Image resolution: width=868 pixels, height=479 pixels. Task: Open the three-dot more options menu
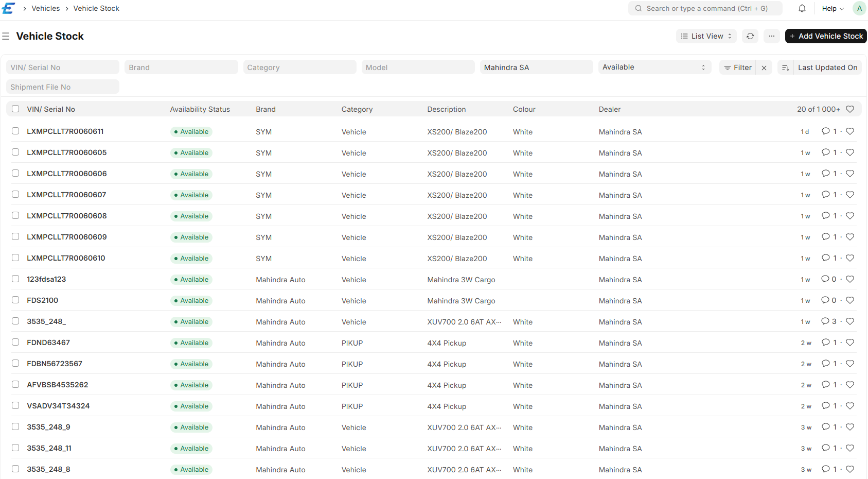click(771, 36)
